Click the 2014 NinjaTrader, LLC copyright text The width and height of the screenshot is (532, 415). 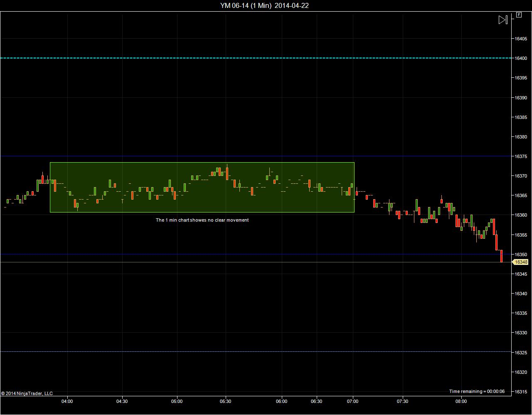point(27,393)
